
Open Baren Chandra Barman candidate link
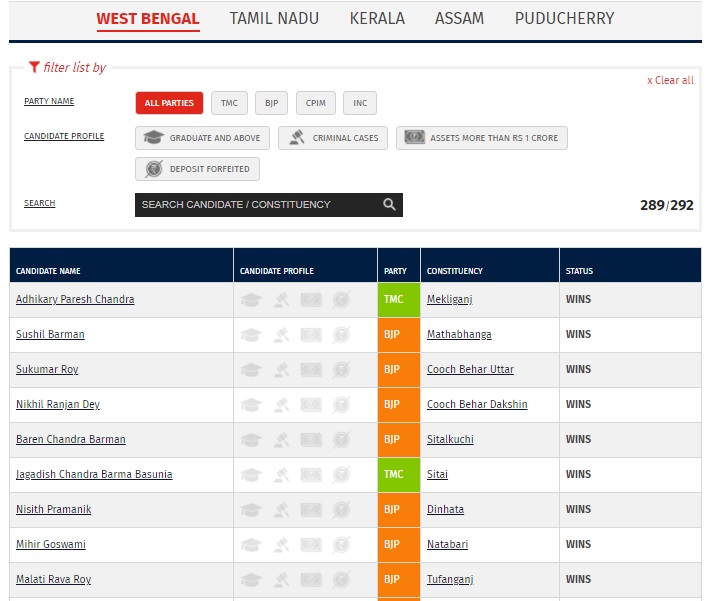tap(71, 439)
